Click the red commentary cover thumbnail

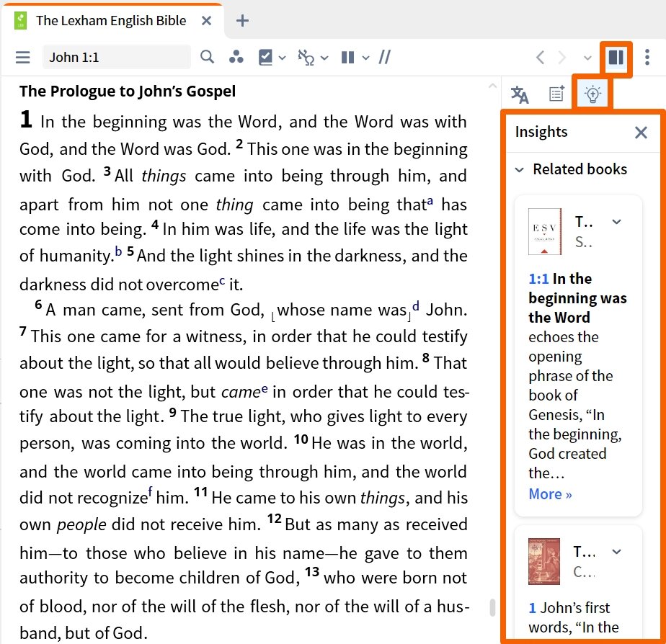point(544,561)
